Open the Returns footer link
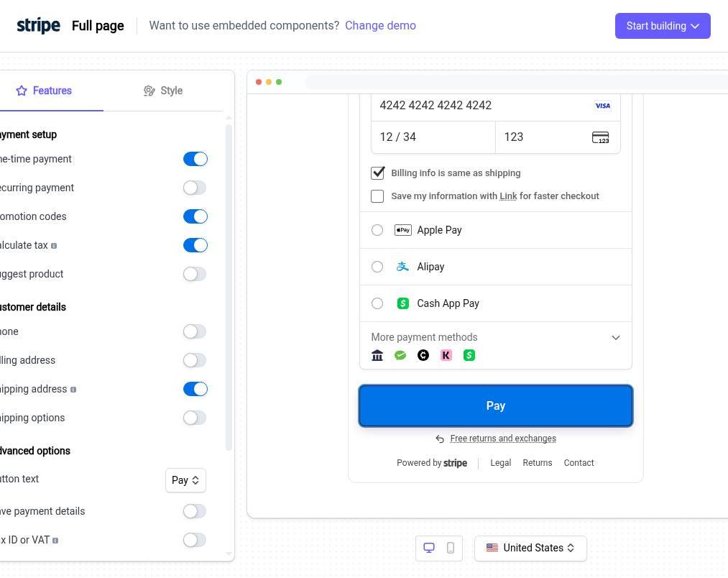 pos(537,463)
